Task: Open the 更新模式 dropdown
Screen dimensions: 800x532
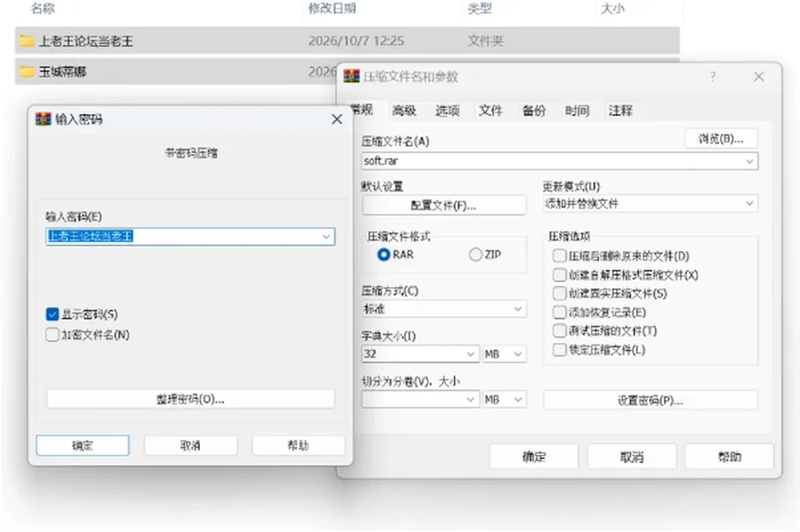Action: point(650,204)
